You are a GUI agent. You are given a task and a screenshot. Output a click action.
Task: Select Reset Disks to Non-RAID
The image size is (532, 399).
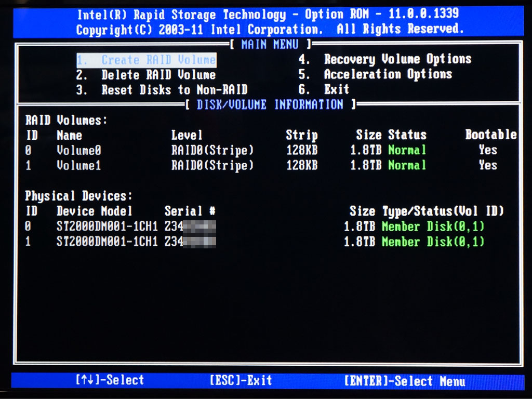[162, 90]
